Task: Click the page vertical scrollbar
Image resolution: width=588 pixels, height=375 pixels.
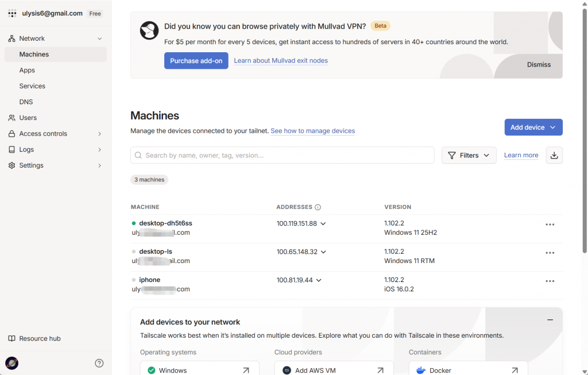Action: pyautogui.click(x=585, y=132)
